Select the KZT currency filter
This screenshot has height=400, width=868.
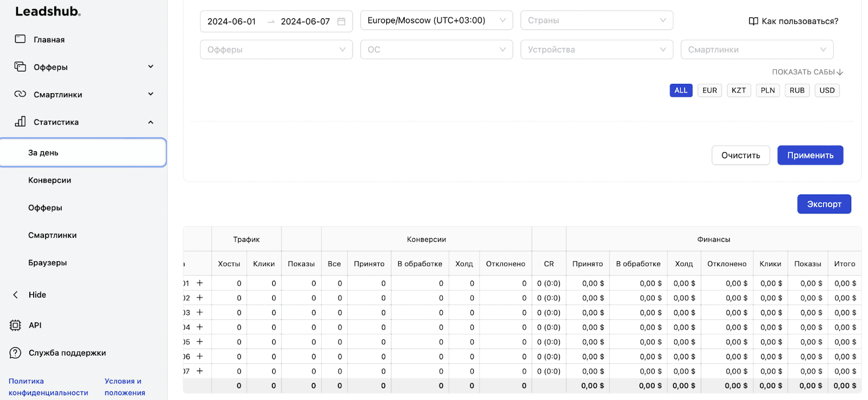(738, 91)
